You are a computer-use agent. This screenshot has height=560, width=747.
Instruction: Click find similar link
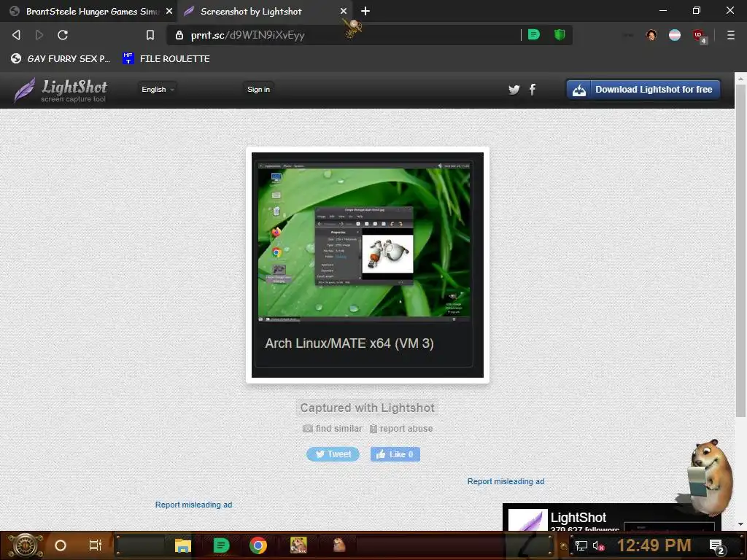point(333,429)
